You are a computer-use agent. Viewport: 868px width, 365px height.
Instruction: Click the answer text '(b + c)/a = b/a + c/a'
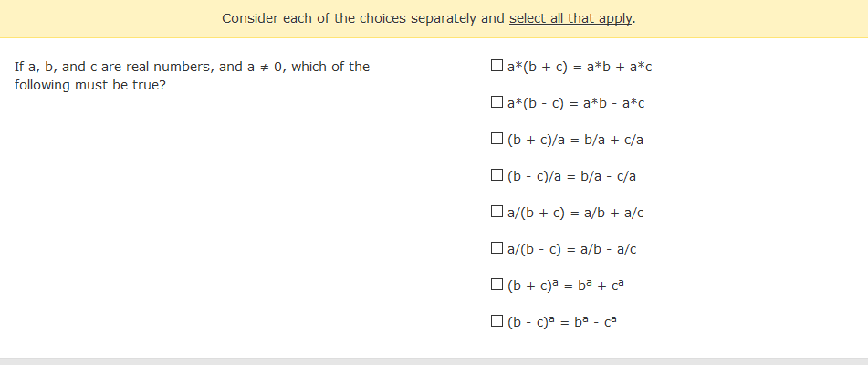575,140
